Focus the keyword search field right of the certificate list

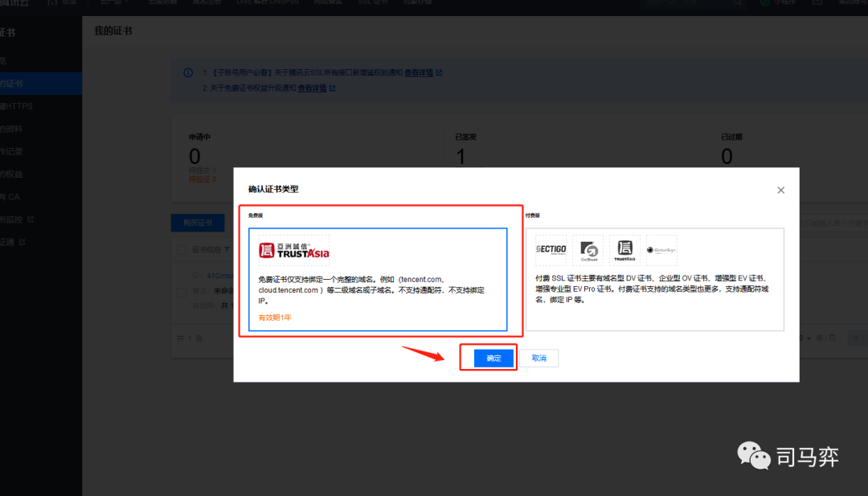click(833, 223)
